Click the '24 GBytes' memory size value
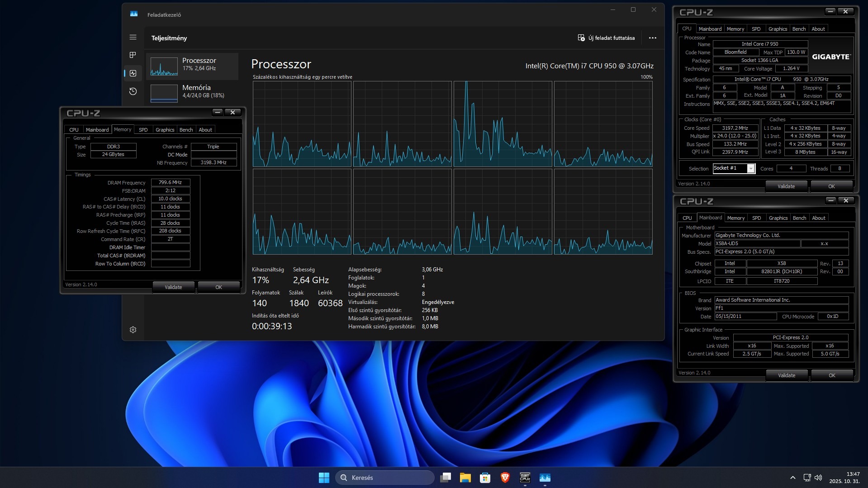The height and width of the screenshot is (488, 868). [113, 154]
